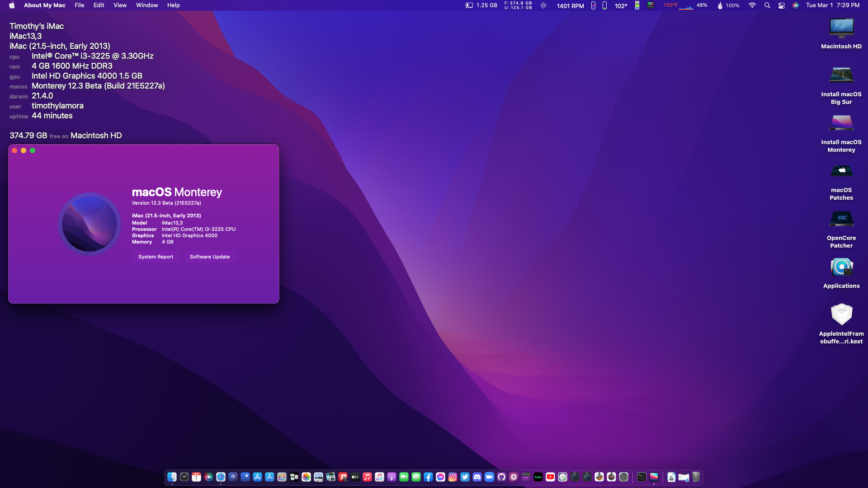This screenshot has height=488, width=868.
Task: Select Applications desktop icon
Action: pyautogui.click(x=841, y=273)
